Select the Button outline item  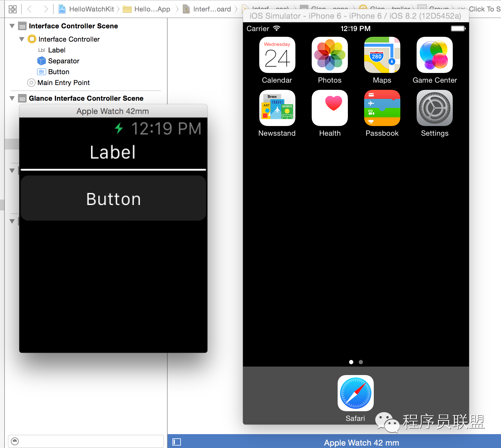[x=53, y=72]
